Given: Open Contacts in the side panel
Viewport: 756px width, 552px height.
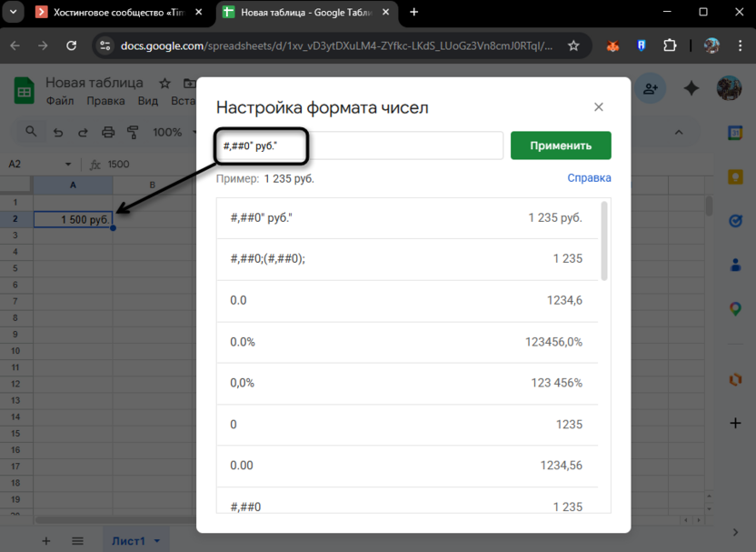Looking at the screenshot, I should tap(735, 265).
